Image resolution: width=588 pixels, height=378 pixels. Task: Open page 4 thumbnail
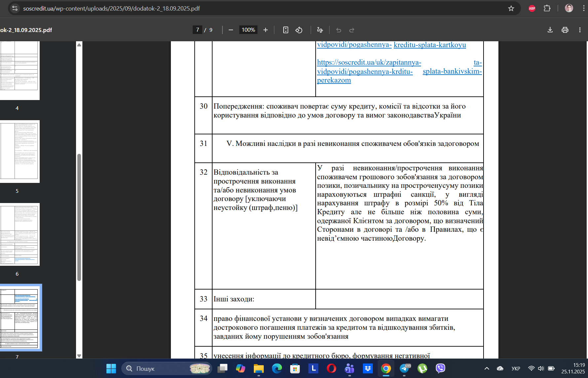tap(19, 70)
